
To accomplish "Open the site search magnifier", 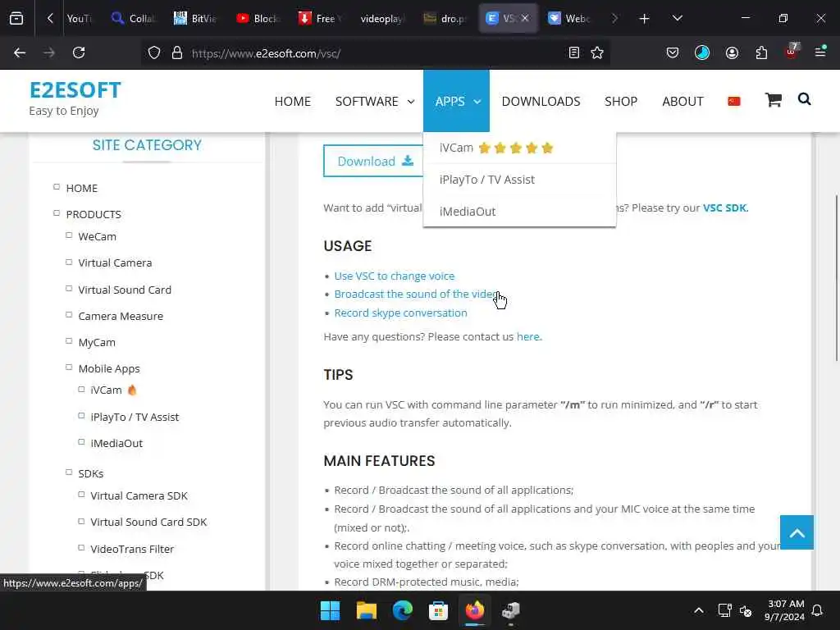I will (804, 99).
